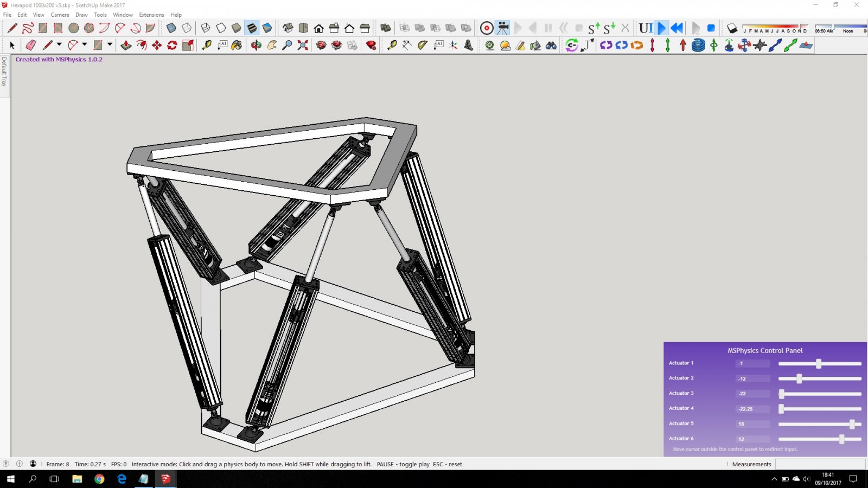Click the MSPhysics UI button
Image resolution: width=868 pixels, height=488 pixels.
click(645, 28)
